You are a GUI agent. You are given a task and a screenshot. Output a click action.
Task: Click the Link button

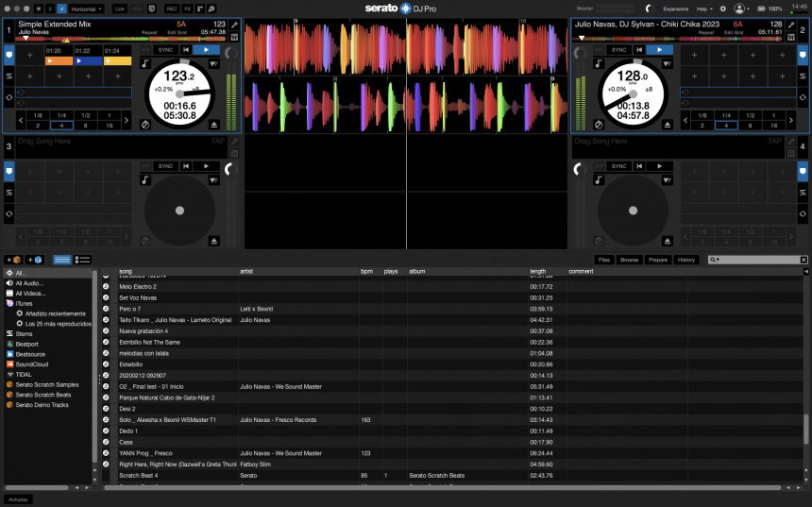[120, 8]
